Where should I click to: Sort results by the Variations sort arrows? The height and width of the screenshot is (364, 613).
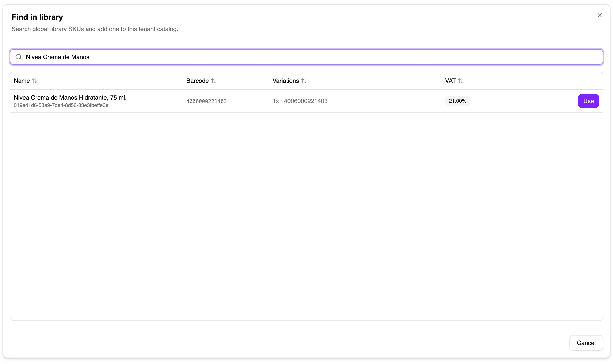(x=304, y=81)
